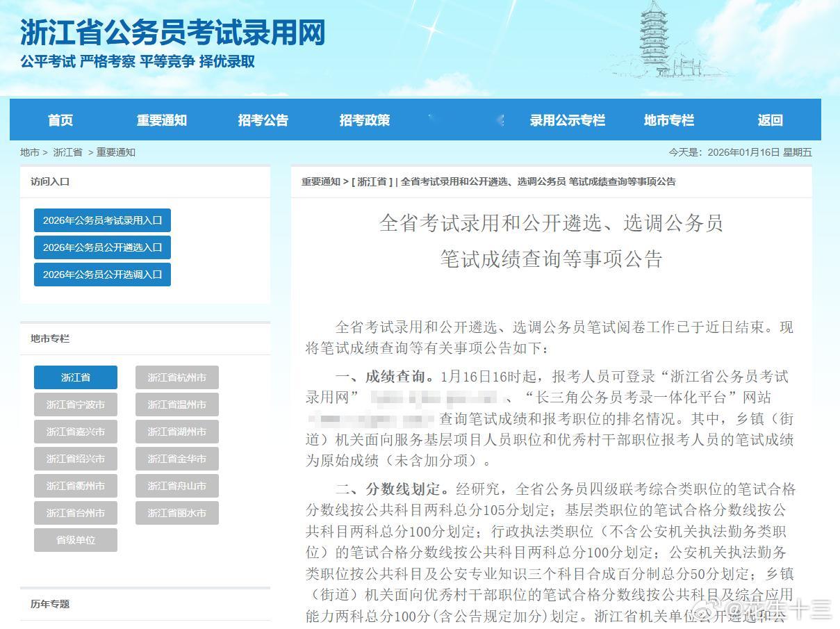Click the 浙江省 breadcrumb link

click(x=67, y=152)
